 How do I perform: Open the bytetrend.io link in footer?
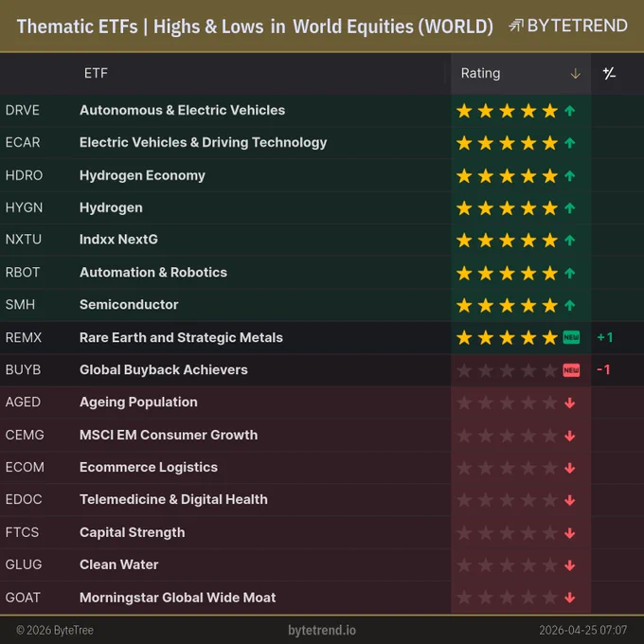tap(322, 630)
